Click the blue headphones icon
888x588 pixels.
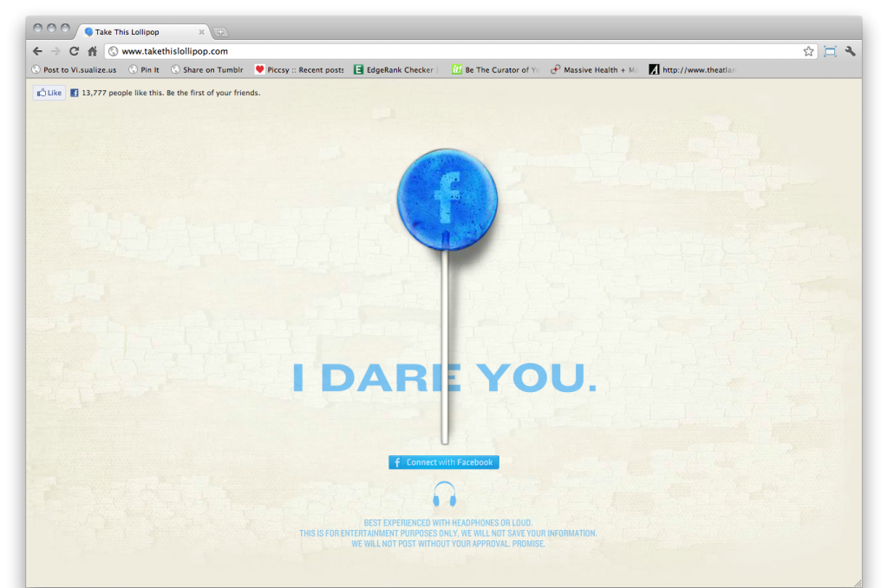pos(445,494)
